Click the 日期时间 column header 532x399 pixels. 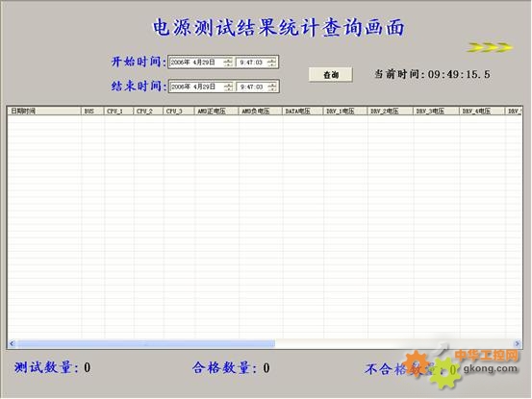coord(44,111)
